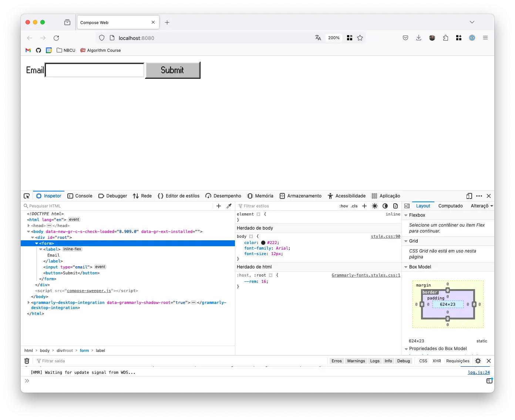Viewport: 515px width, 420px height.
Task: Collapse the div id root node
Action: (33, 237)
